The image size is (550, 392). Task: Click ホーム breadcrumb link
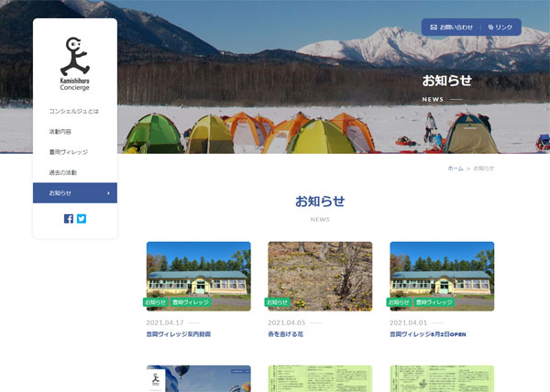[456, 169]
